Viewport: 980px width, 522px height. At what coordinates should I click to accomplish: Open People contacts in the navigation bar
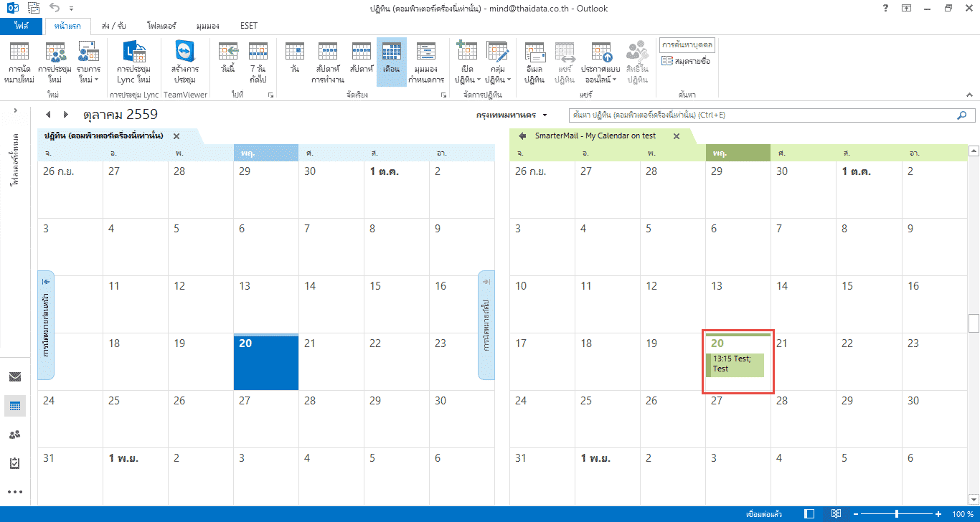(x=15, y=435)
